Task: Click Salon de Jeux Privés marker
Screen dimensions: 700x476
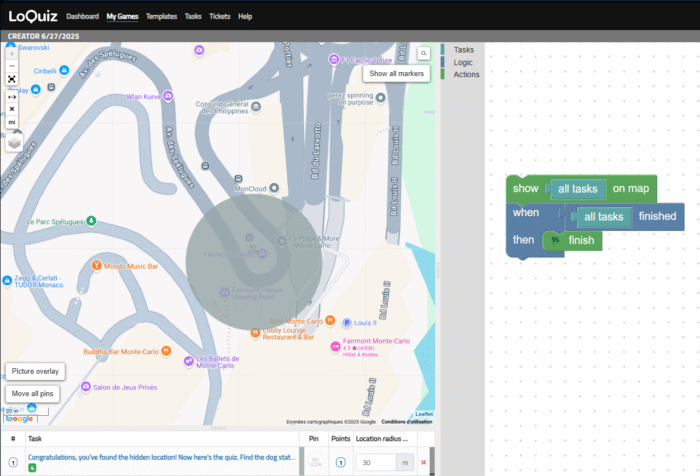Action: click(86, 387)
